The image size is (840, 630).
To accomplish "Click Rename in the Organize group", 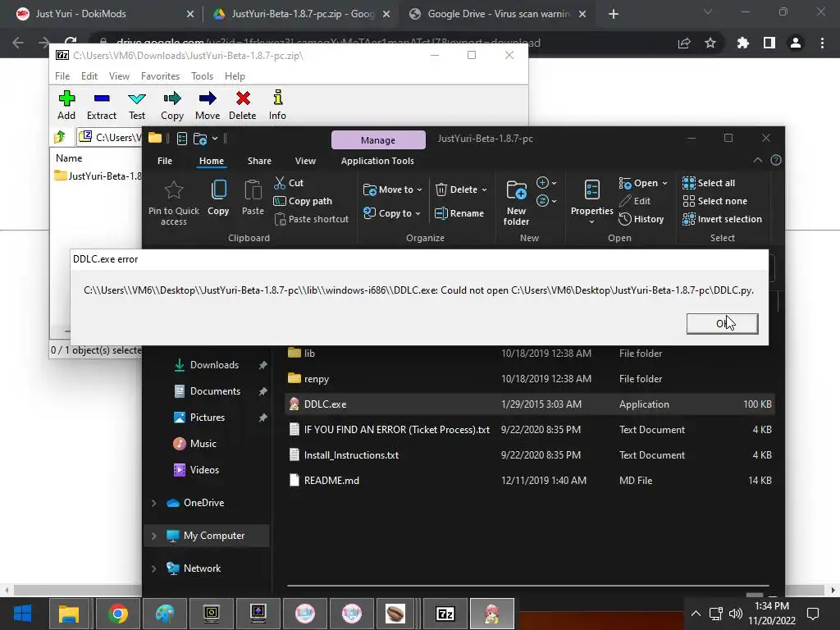I will [459, 213].
